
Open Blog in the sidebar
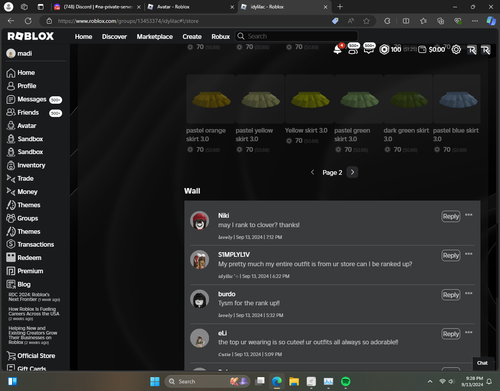(x=18, y=284)
